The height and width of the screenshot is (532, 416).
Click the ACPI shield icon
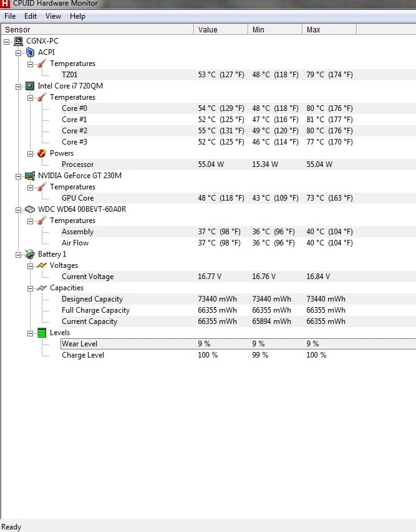[x=30, y=52]
